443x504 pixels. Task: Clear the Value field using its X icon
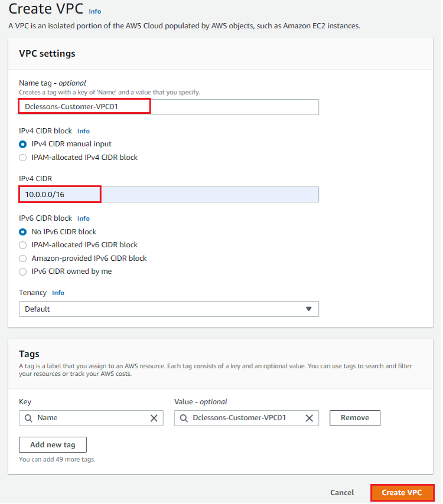[310, 418]
